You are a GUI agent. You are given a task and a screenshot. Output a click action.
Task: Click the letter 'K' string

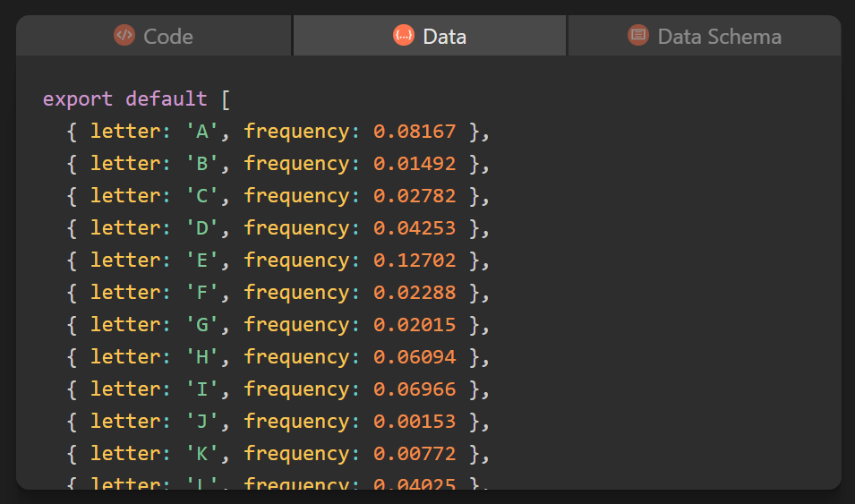(201, 453)
